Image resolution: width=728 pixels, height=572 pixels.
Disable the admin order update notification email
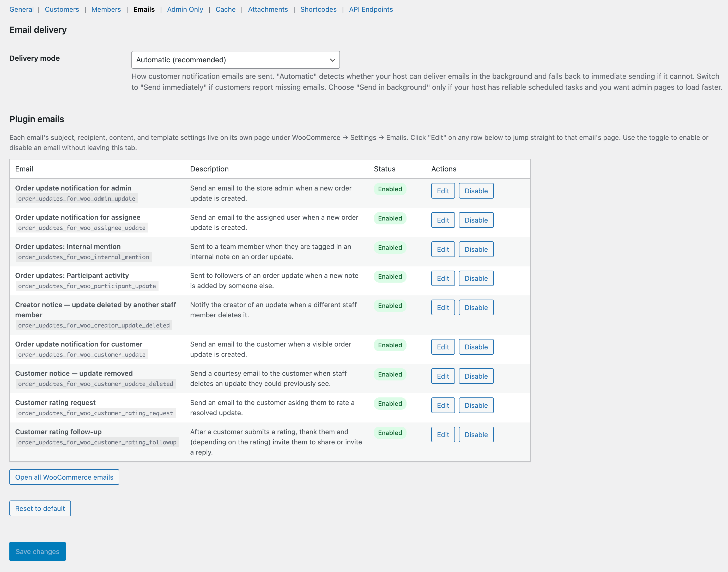[476, 191]
